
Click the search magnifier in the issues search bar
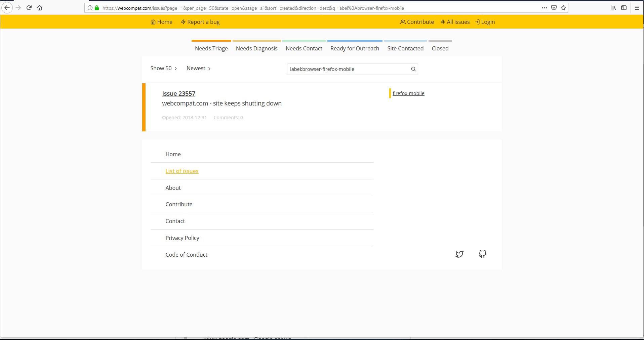[x=413, y=69]
